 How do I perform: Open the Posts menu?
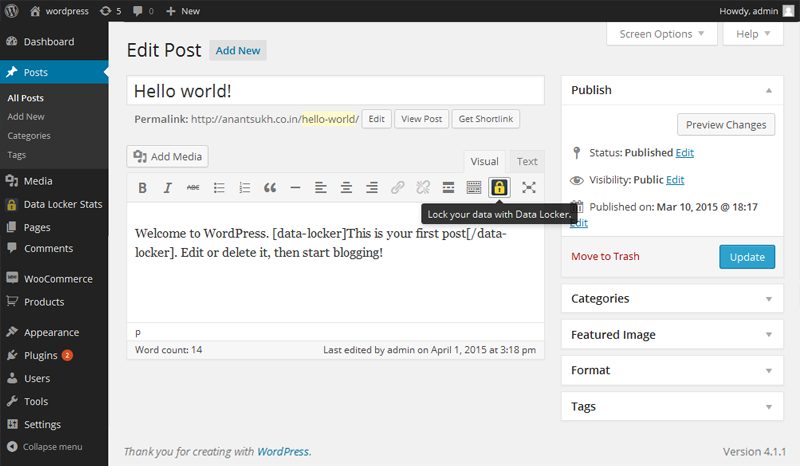coord(54,72)
